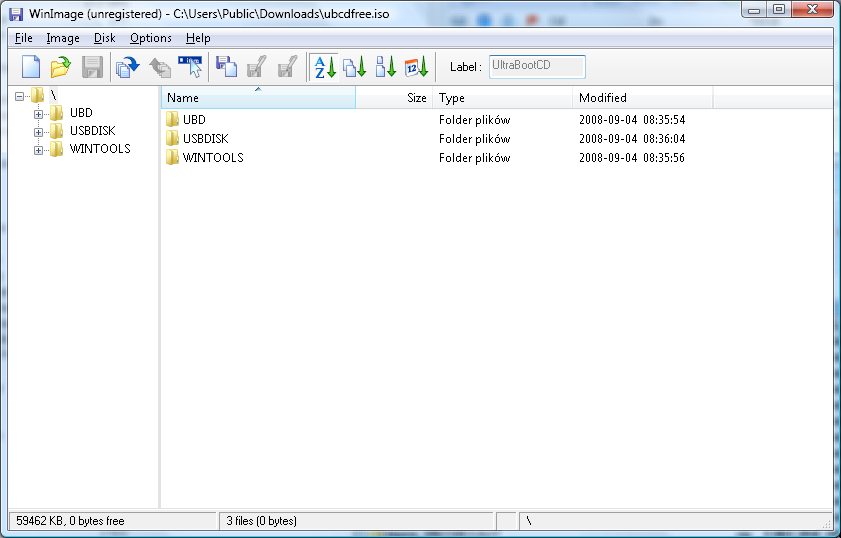841x538 pixels.
Task: Open the Help menu
Action: [x=198, y=38]
